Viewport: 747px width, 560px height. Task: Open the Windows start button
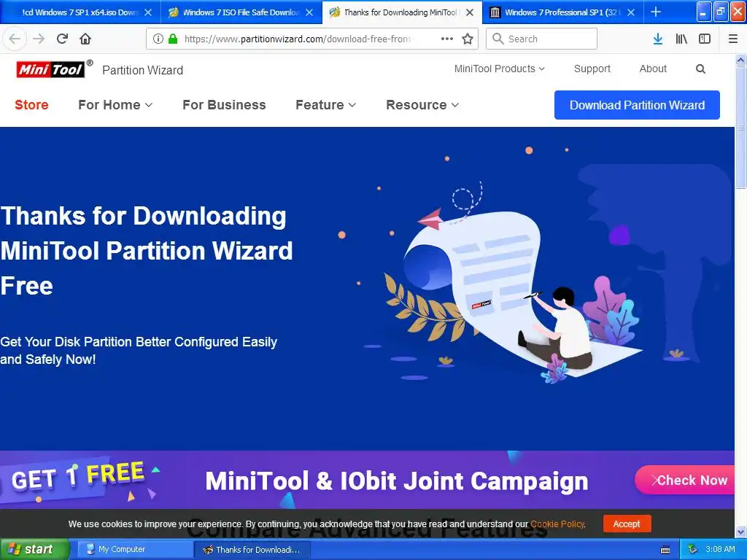35,549
